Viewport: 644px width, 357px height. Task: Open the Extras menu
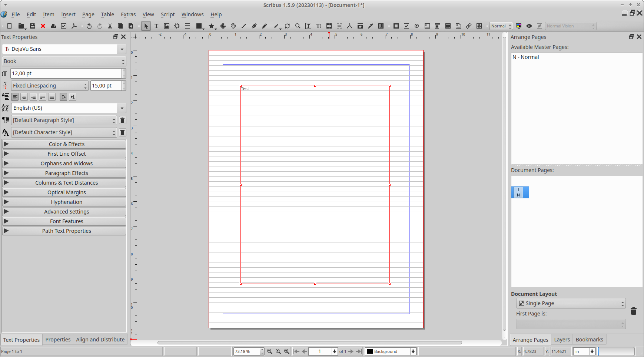pos(128,14)
